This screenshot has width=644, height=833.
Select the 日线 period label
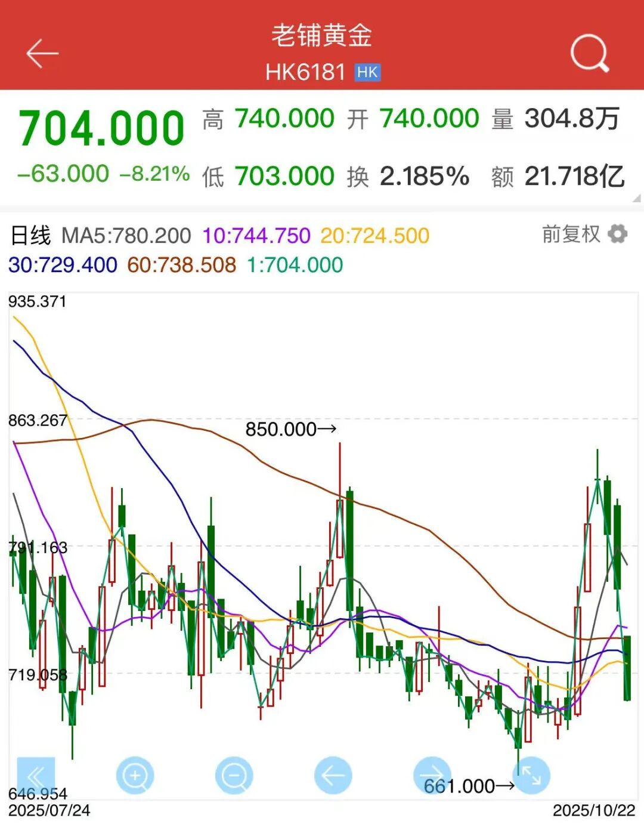[30, 236]
